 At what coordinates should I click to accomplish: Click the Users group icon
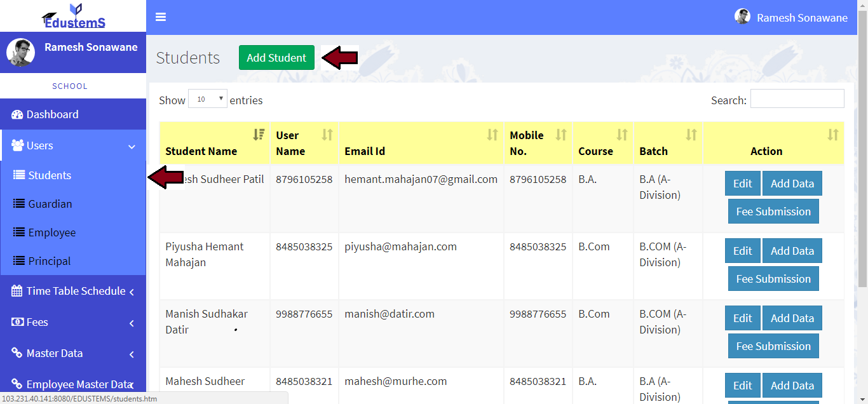tap(18, 145)
